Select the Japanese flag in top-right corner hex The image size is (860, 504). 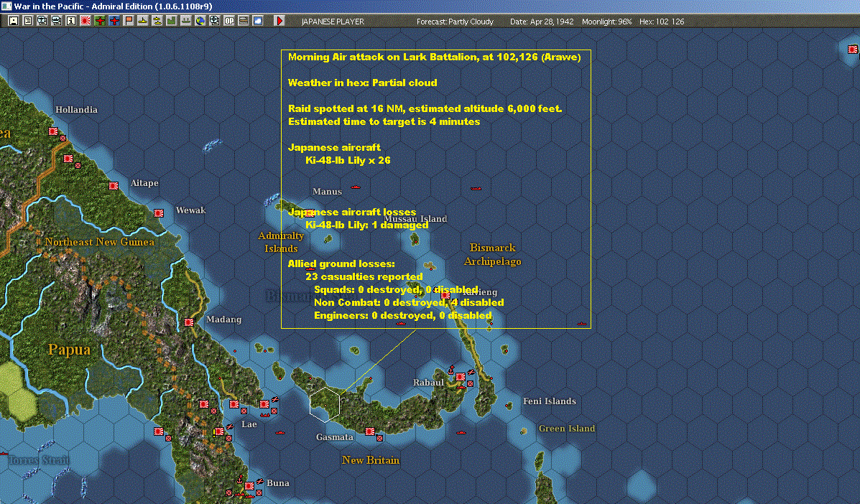(x=852, y=50)
